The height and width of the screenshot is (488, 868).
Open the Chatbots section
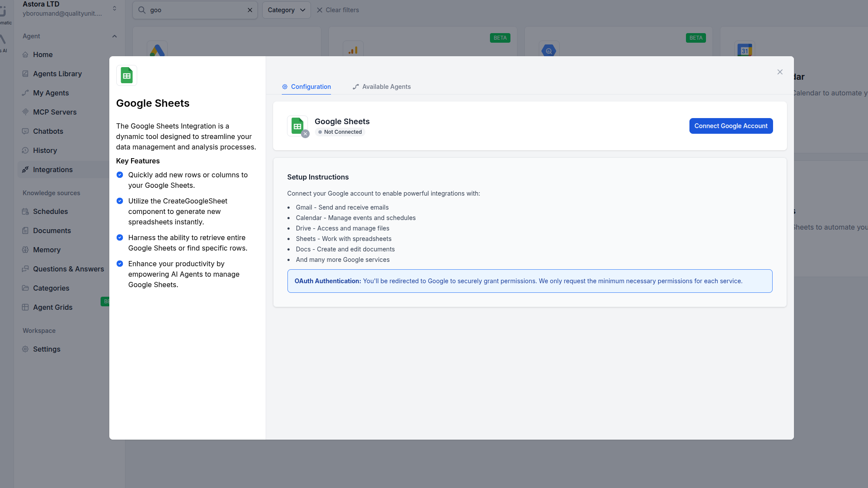47,131
